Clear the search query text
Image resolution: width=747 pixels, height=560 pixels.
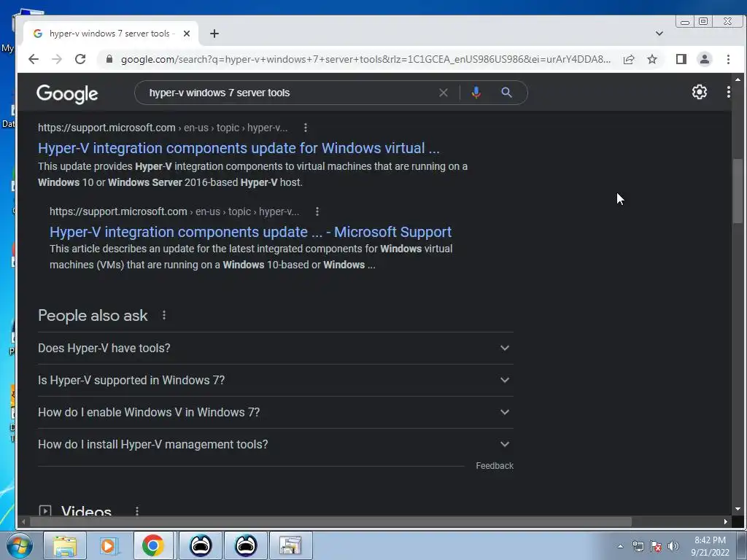(443, 93)
